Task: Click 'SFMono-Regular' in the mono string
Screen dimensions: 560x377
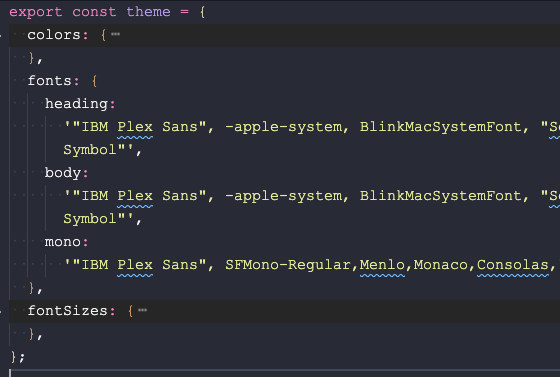Action: click(x=288, y=265)
